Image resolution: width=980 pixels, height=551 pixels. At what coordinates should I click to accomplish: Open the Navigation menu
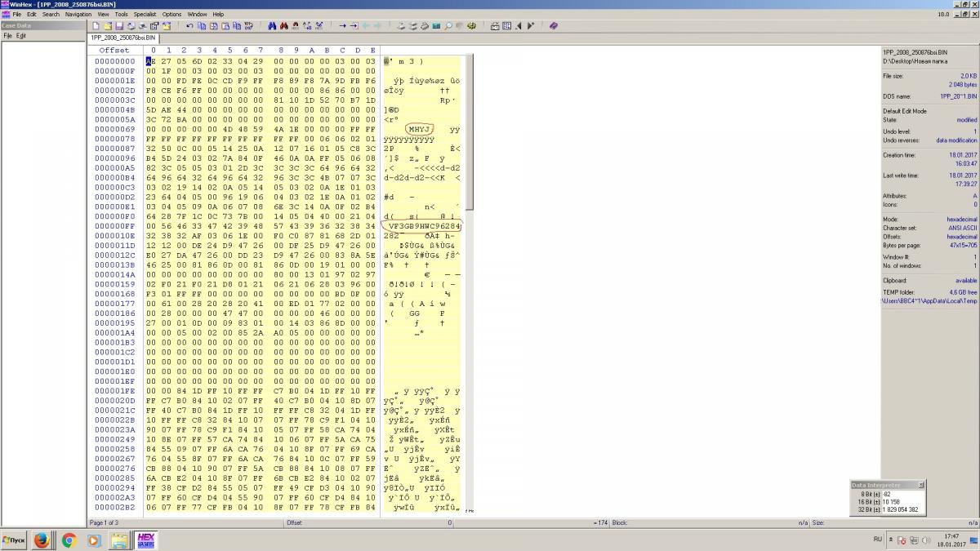tap(78, 14)
